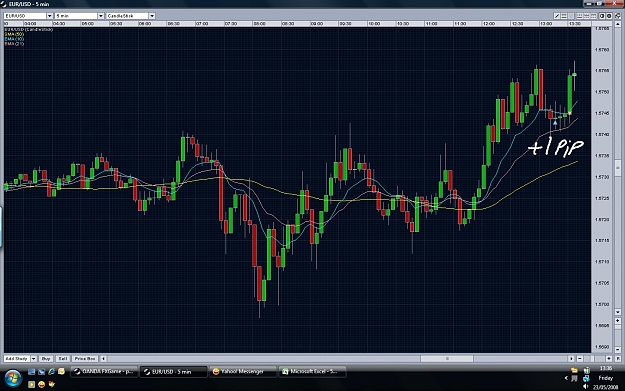This screenshot has width=625, height=391.
Task: Click the EMA (21) legend label
Action: pos(14,44)
